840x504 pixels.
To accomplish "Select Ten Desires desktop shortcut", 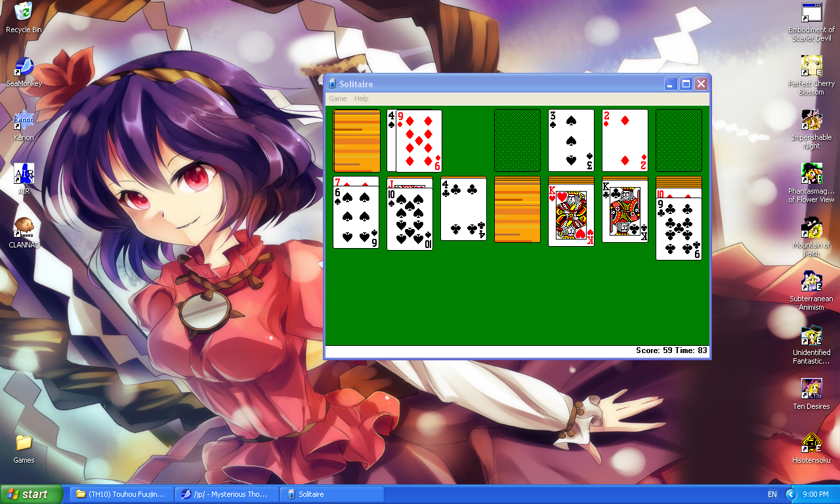I will [x=811, y=394].
